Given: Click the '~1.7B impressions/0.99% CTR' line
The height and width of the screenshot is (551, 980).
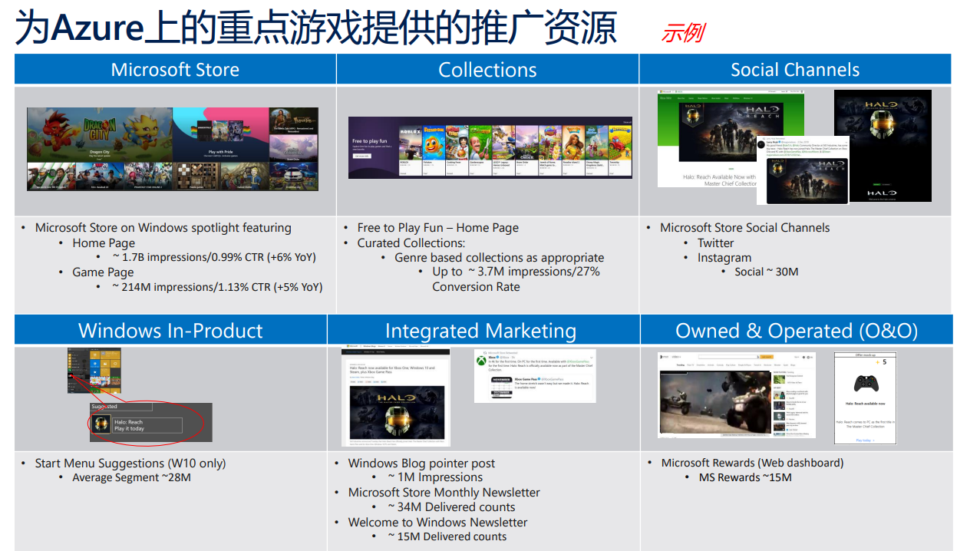Looking at the screenshot, I should (x=213, y=257).
